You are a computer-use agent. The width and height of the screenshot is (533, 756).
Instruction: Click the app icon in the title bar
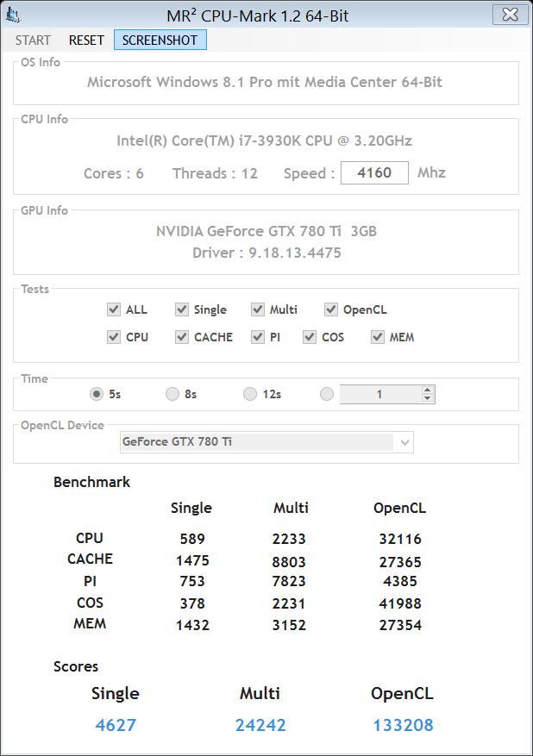13,16
